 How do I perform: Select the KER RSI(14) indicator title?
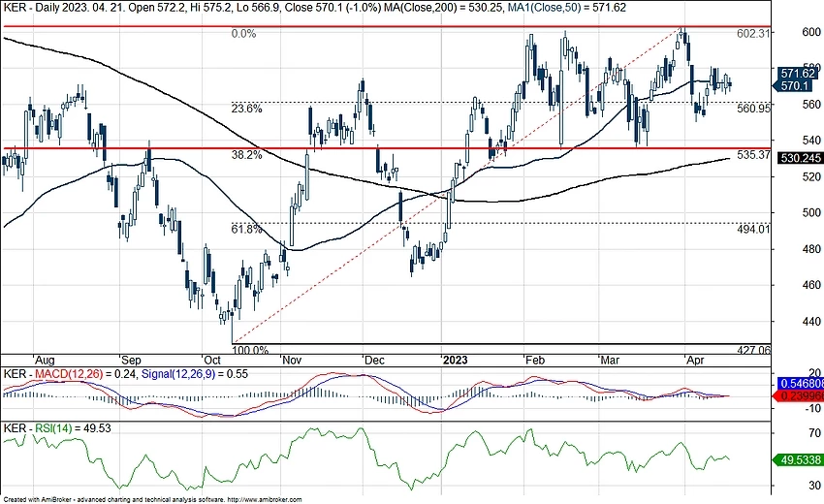pyautogui.click(x=44, y=428)
